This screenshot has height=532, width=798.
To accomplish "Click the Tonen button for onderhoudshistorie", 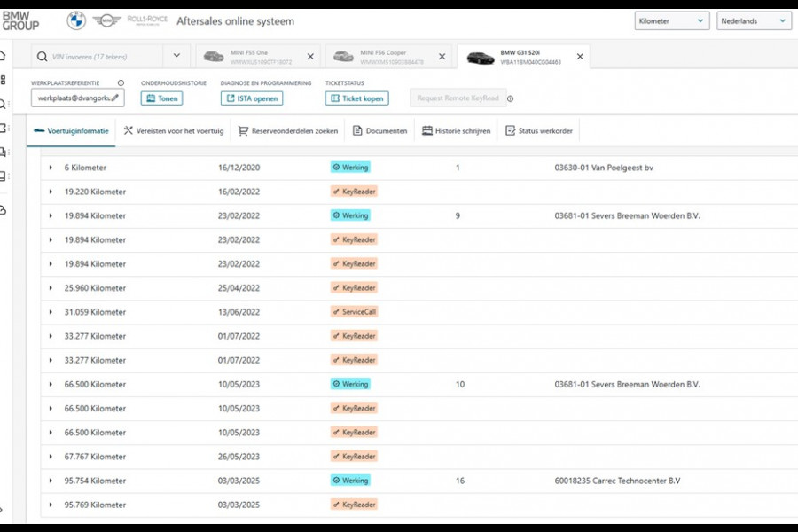I will 162,98.
